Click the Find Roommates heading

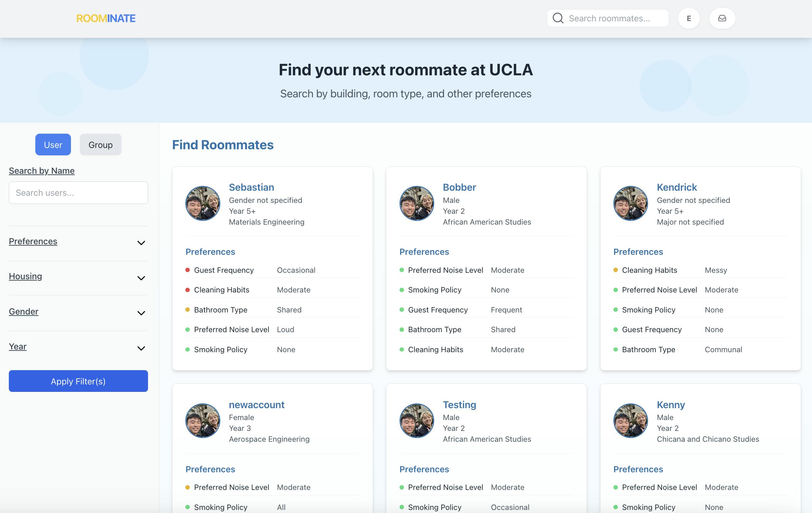[x=223, y=145]
